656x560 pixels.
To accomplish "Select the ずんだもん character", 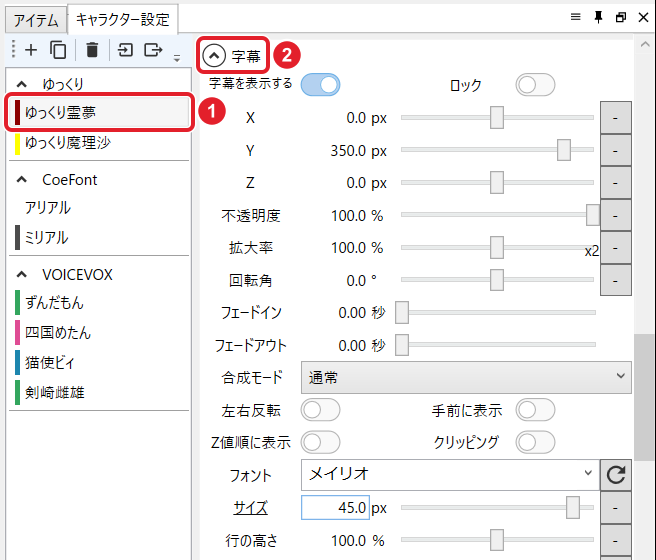I will [99, 302].
